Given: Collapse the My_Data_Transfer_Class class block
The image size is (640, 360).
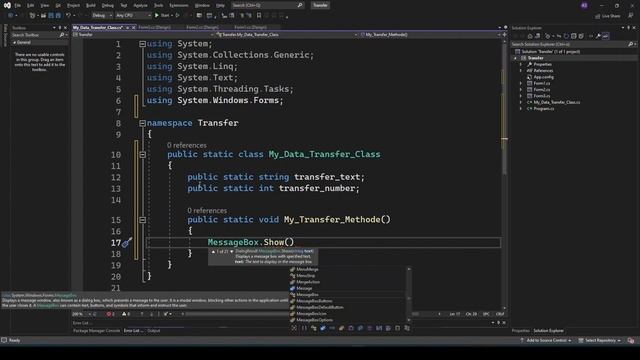Looking at the screenshot, I should [142, 154].
